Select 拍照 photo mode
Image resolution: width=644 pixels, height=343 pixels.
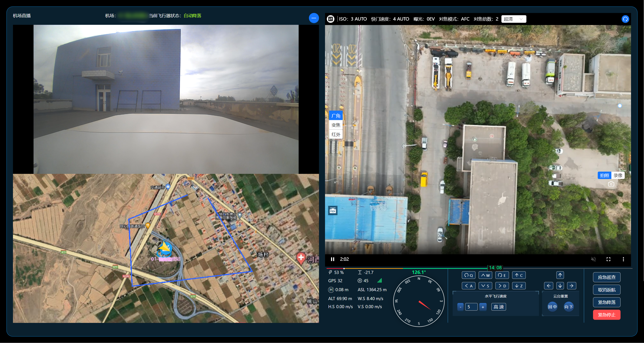pyautogui.click(x=604, y=175)
